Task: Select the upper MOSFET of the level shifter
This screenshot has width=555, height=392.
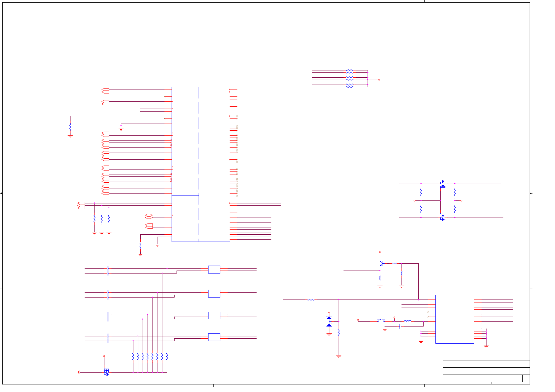Action: (x=443, y=184)
